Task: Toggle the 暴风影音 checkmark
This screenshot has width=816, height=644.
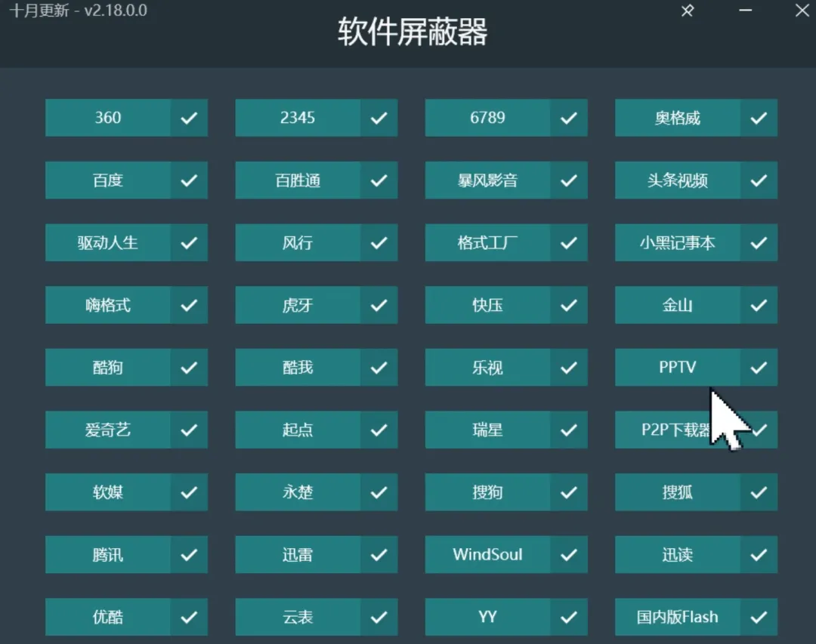Action: (x=569, y=180)
